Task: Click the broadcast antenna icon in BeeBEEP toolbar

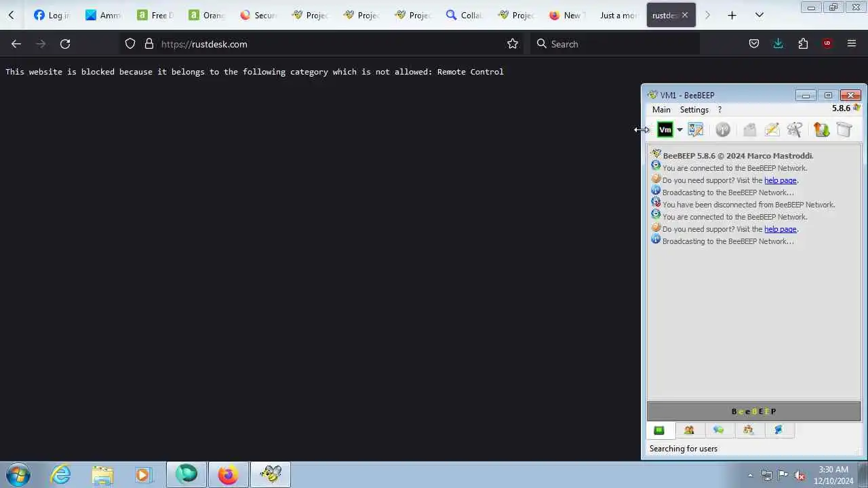Action: click(723, 129)
